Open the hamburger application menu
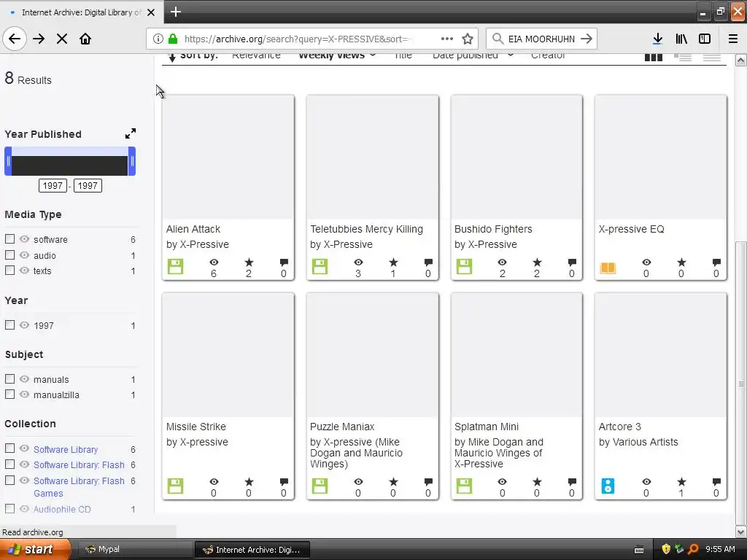This screenshot has height=560, width=747. click(x=733, y=39)
